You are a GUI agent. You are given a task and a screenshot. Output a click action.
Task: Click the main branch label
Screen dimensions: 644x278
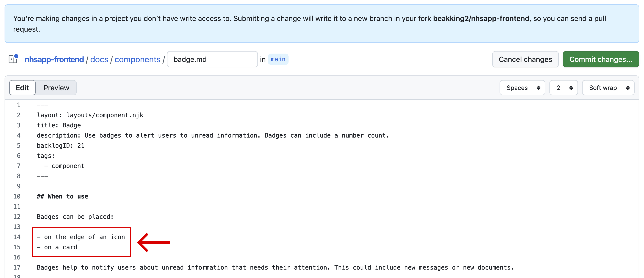(278, 59)
